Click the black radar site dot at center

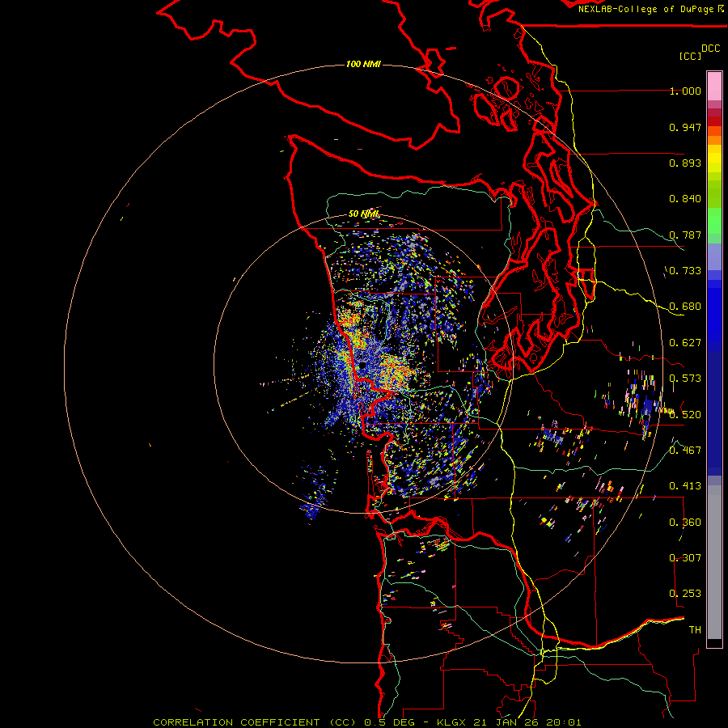click(362, 366)
